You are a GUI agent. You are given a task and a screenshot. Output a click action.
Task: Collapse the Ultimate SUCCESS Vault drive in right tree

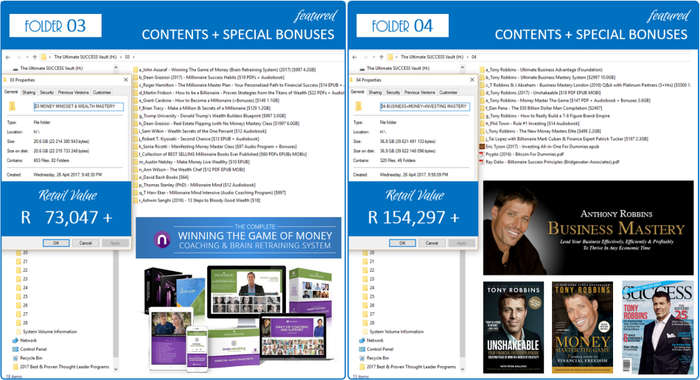[x=462, y=68]
